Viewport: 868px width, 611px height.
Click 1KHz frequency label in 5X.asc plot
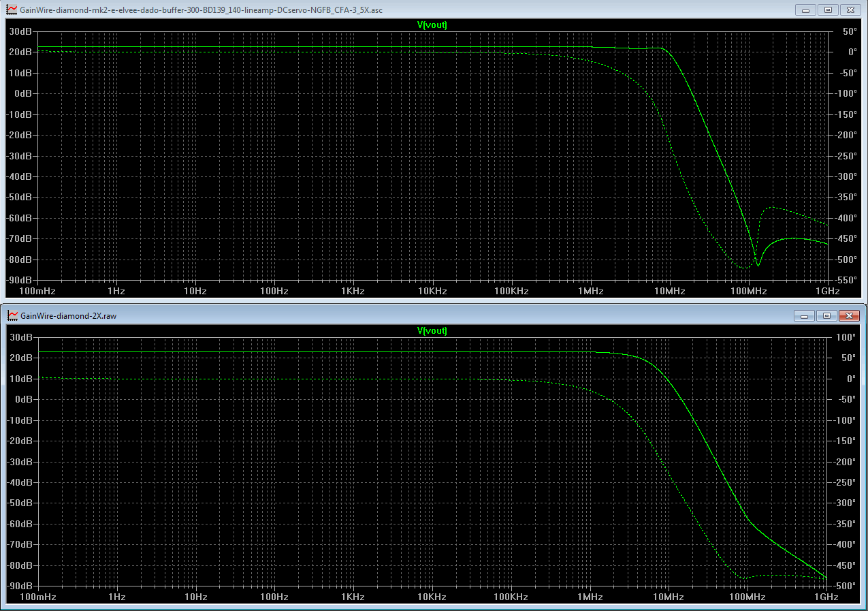point(353,292)
